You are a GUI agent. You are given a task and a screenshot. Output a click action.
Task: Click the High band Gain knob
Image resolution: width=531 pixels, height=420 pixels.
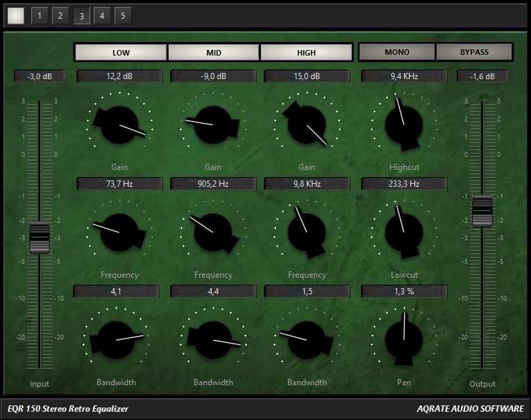pyautogui.click(x=306, y=125)
